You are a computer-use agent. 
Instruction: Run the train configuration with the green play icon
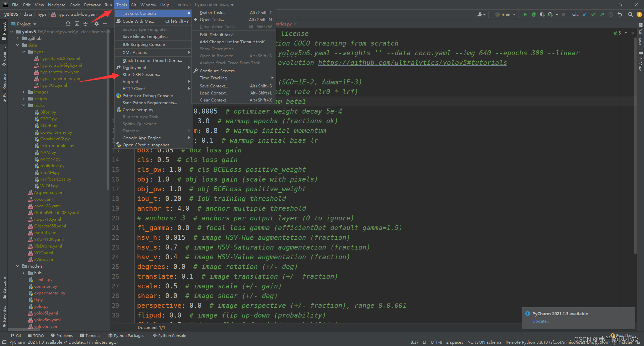coord(525,14)
